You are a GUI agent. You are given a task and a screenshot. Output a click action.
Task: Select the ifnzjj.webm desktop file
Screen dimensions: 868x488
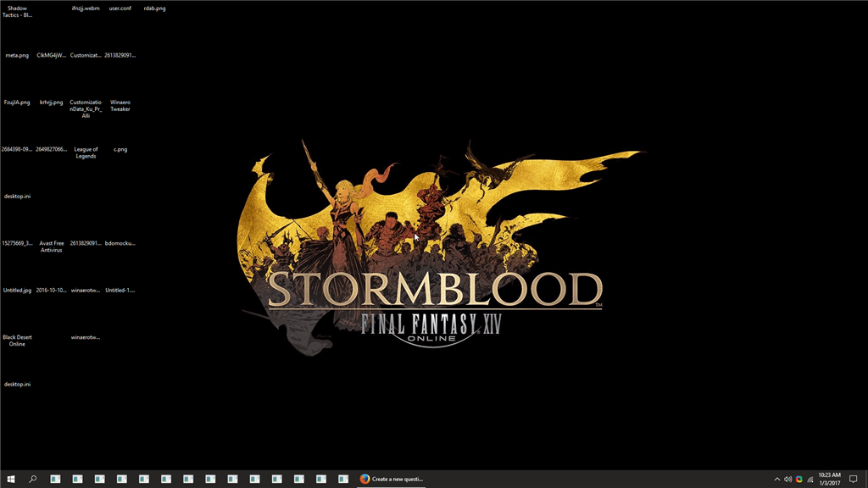pos(86,8)
